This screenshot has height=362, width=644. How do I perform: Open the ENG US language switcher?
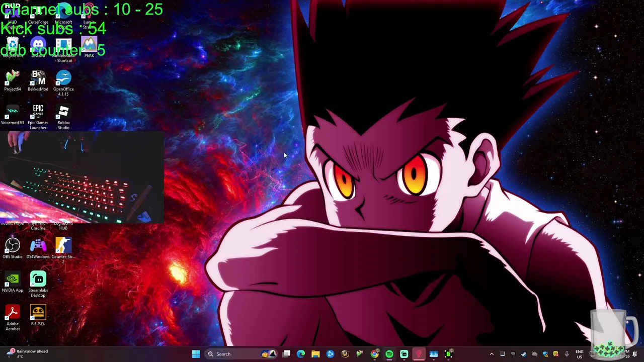point(580,354)
